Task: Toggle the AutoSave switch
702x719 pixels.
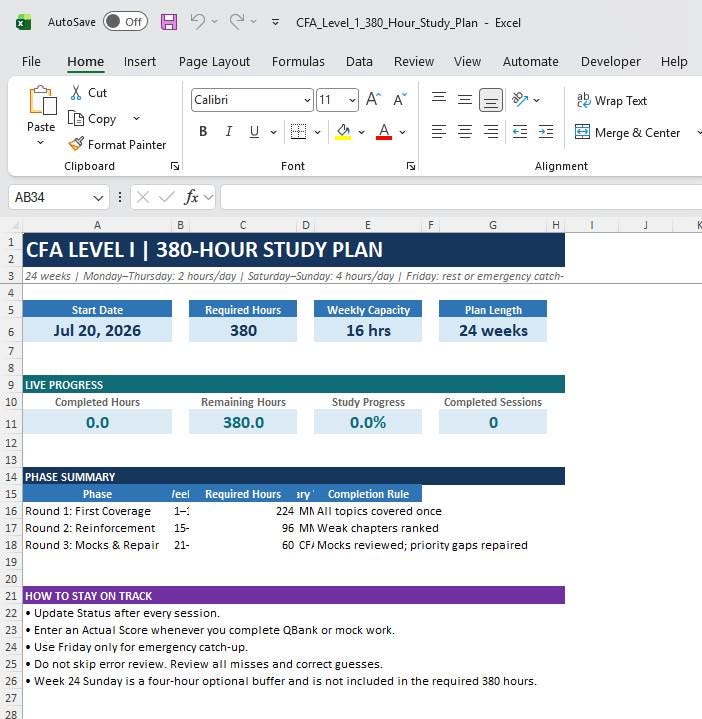Action: point(125,22)
